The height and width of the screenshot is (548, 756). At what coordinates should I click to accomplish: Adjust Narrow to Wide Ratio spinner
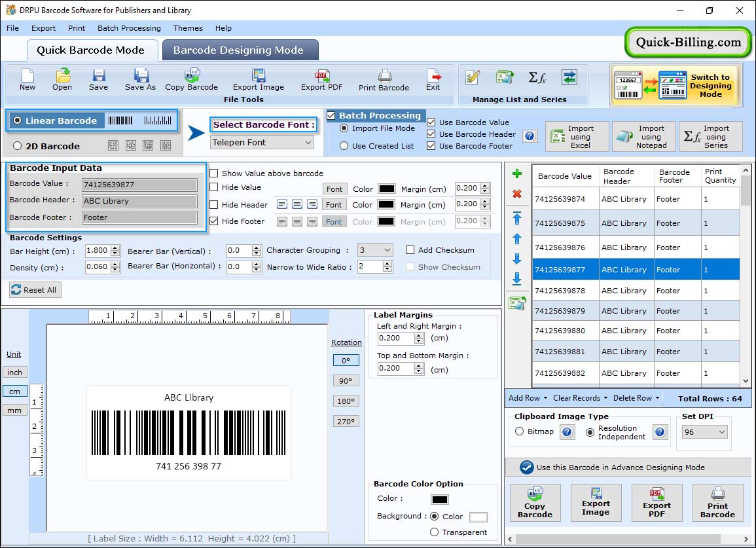tap(387, 266)
